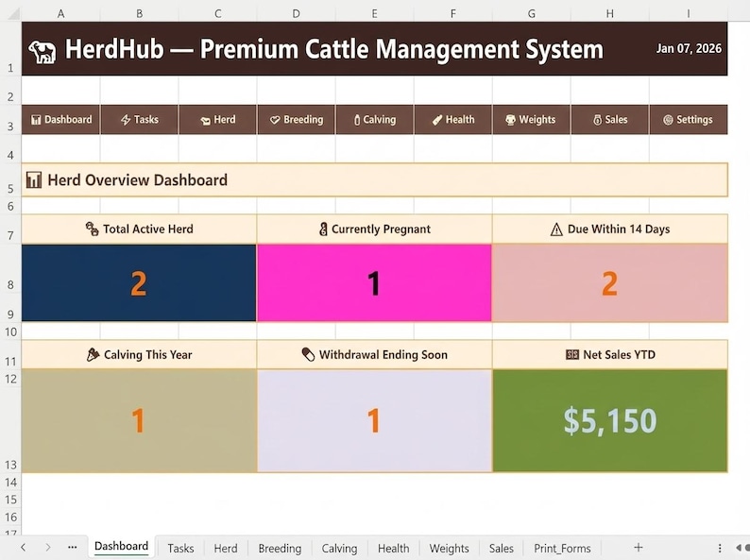Open the vertical dots options by sheet tabs
The width and height of the screenshot is (750, 560).
(720, 548)
